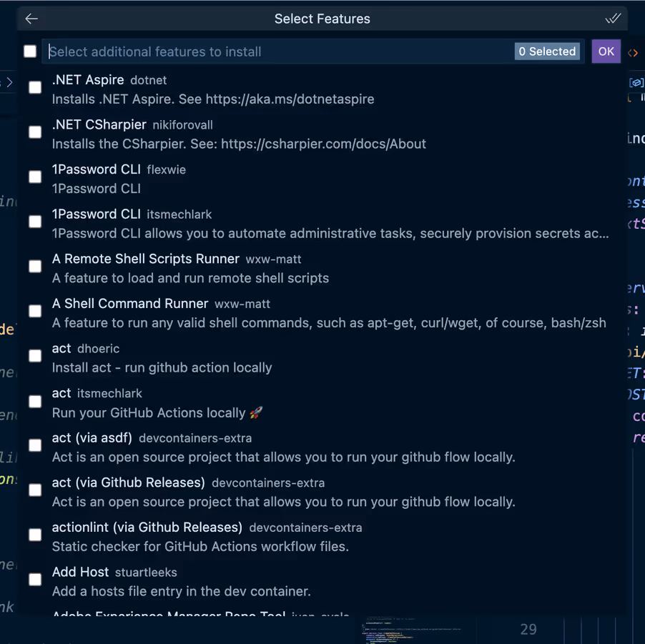Check the 1Password CLI flexwie checkbox
This screenshot has width=645, height=644.
[x=35, y=177]
